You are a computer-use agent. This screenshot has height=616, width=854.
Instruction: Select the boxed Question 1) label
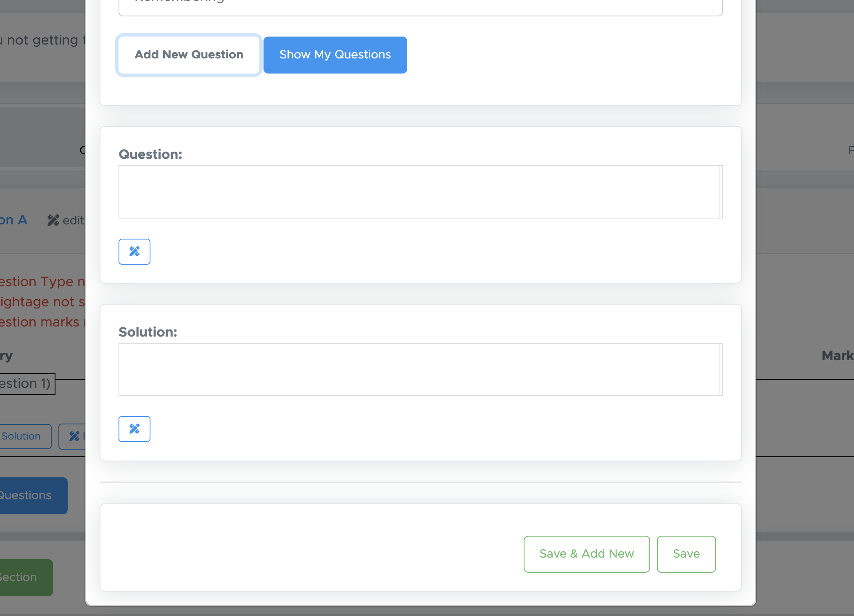click(x=26, y=384)
